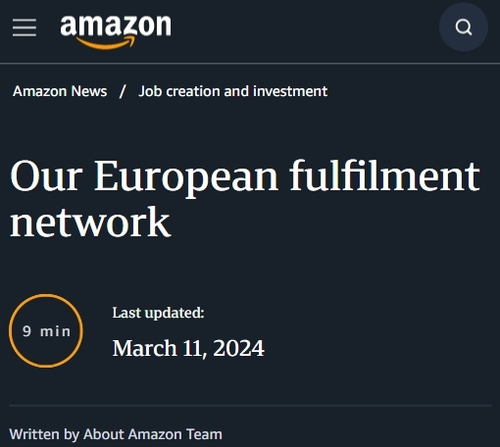
Task: Click the min text inside the orange circle
Action: click(55, 331)
